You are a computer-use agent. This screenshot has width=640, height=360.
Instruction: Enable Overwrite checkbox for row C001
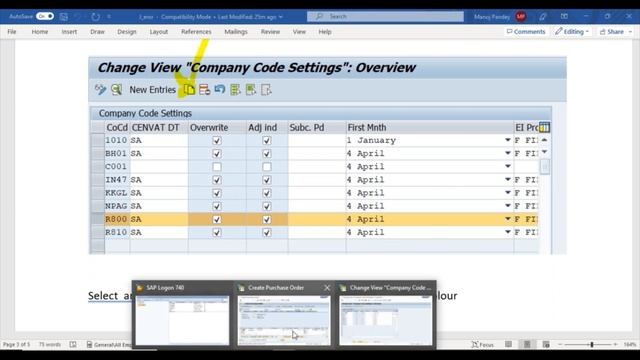(217, 167)
